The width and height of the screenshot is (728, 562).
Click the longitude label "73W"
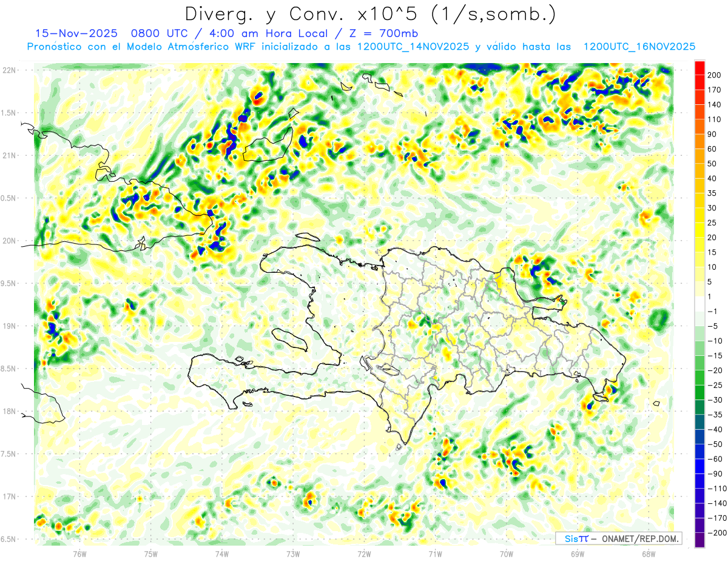[x=293, y=554]
